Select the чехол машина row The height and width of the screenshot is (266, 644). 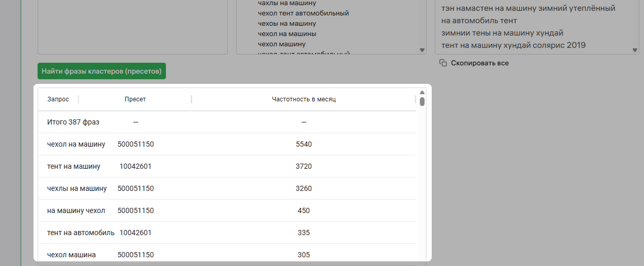(227, 255)
